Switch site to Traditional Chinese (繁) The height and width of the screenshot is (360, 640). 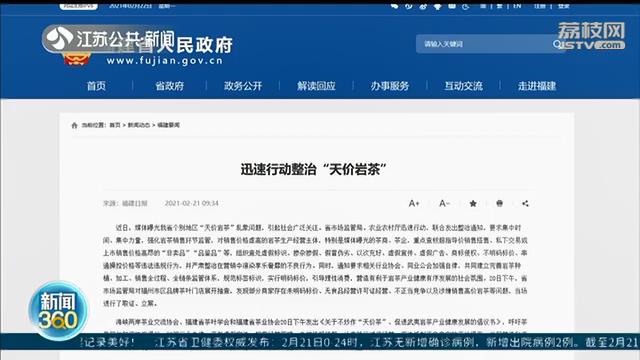point(500,6)
